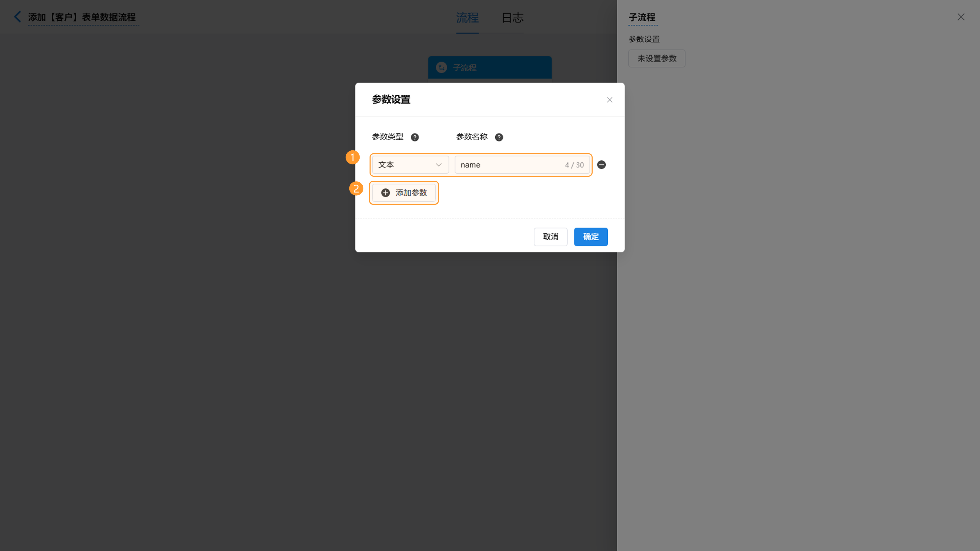The image size is (980, 551).
Task: Switch to the 日志 tab
Action: coord(512,18)
